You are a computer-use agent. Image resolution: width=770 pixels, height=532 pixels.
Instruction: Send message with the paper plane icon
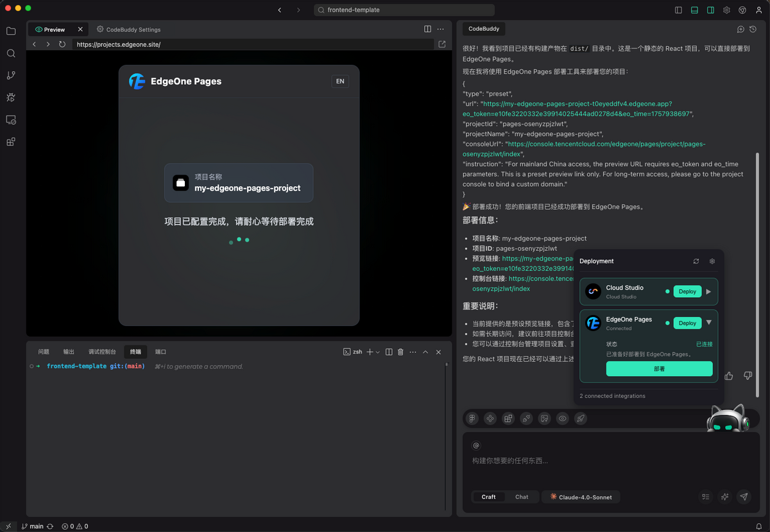pos(744,497)
